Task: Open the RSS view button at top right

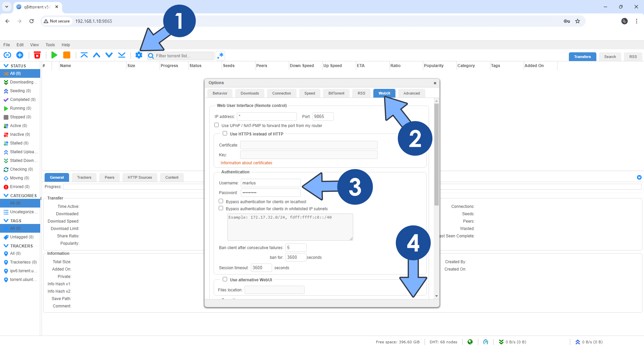Action: click(633, 57)
